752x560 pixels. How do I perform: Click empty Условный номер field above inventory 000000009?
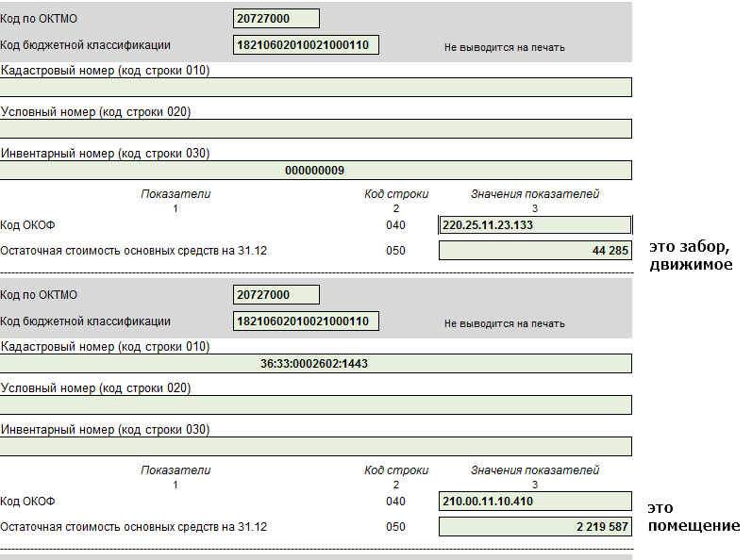tap(316, 129)
